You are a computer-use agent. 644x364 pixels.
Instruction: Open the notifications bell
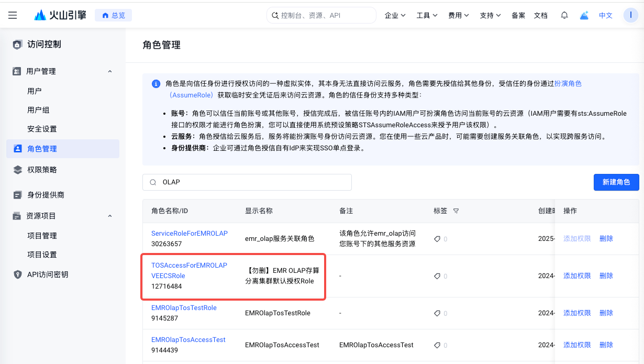point(564,16)
